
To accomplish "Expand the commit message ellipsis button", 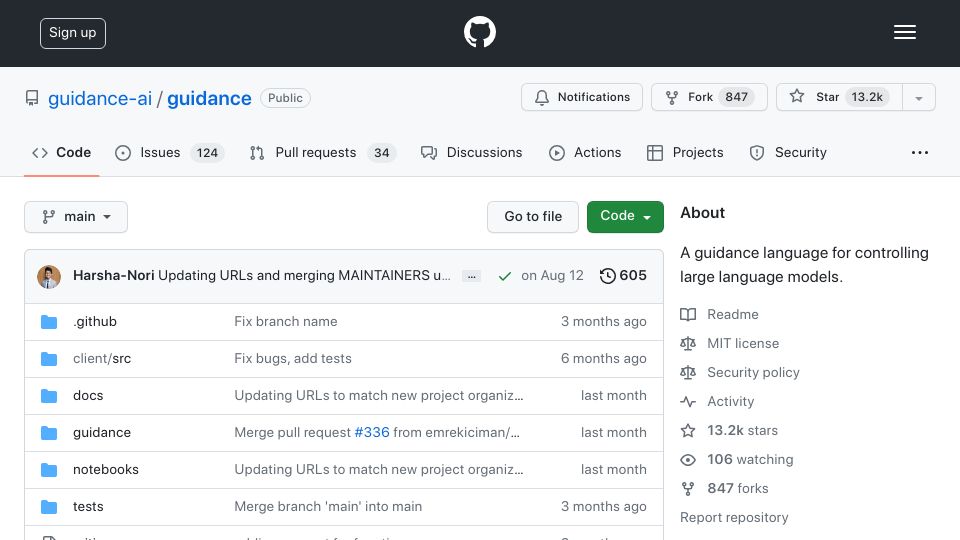I will point(471,276).
